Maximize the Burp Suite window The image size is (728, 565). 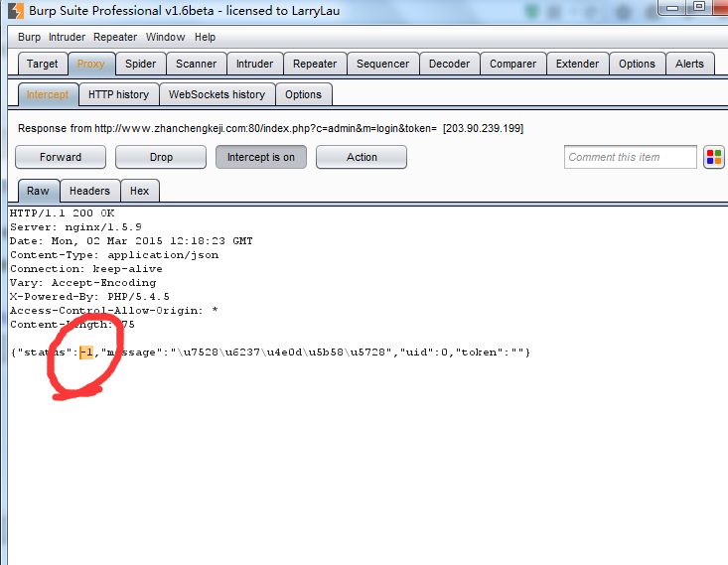(699, 7)
